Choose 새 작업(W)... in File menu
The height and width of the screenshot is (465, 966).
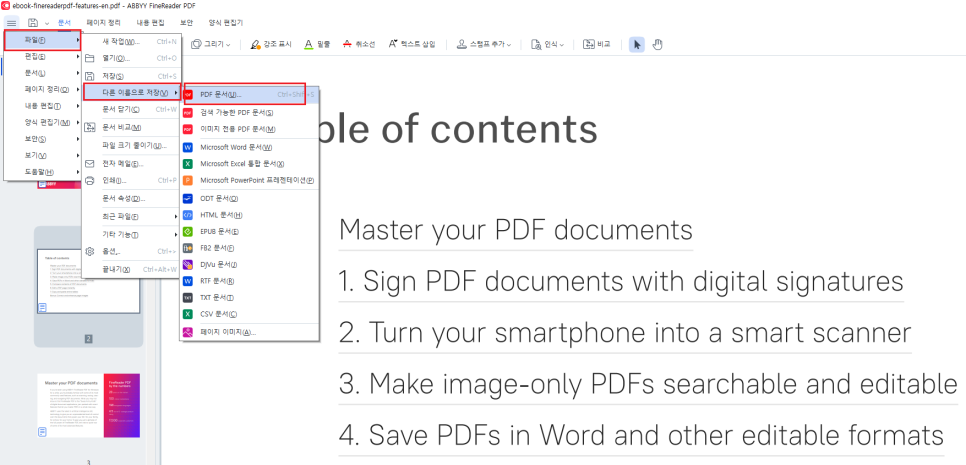click(131, 42)
